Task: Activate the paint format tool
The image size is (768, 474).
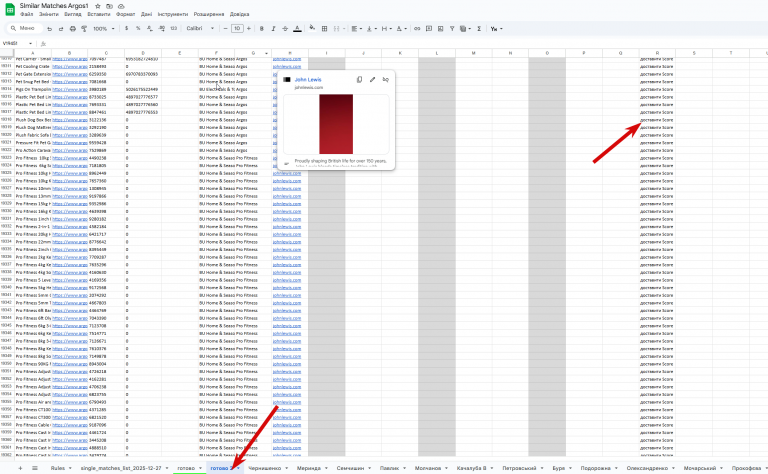Action: pyautogui.click(x=84, y=28)
